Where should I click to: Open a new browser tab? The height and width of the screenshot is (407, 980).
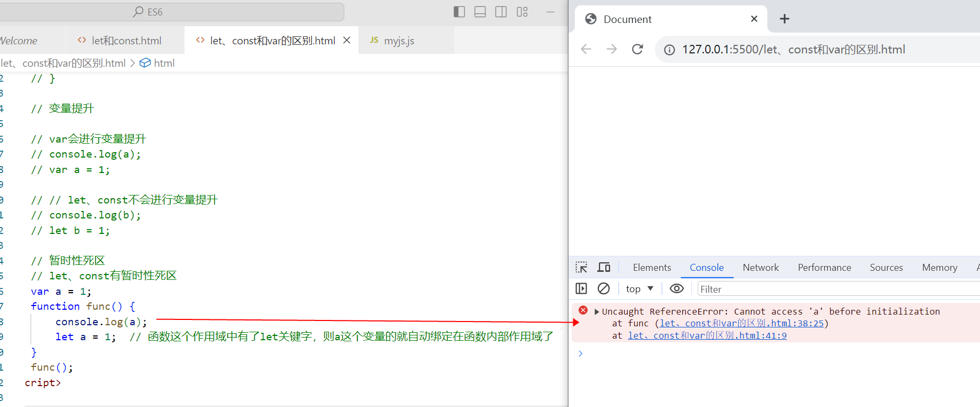tap(784, 19)
